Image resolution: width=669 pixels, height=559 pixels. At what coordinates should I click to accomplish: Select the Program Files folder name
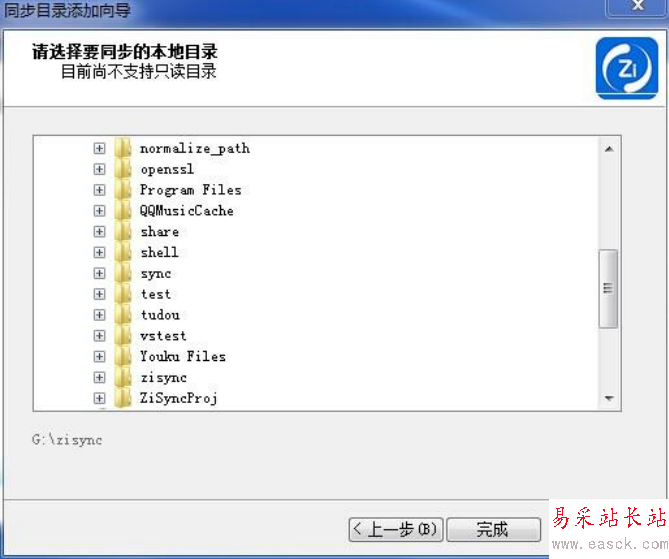point(191,190)
